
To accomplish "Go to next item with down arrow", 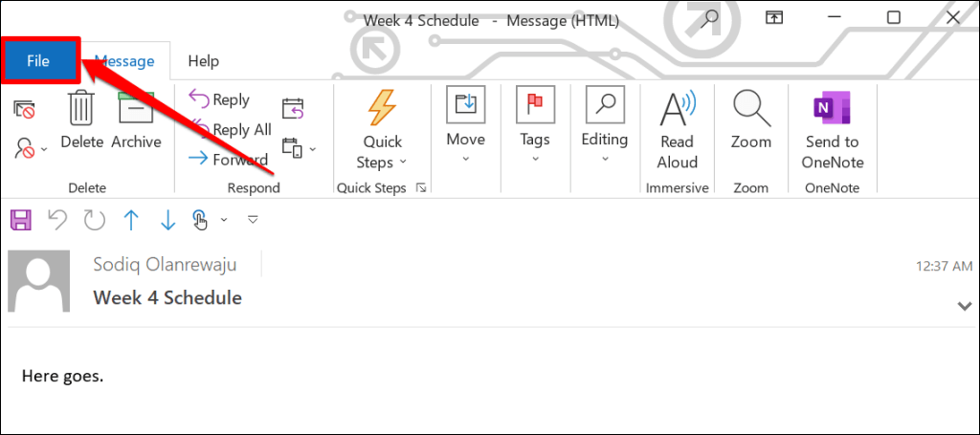I will (x=167, y=221).
